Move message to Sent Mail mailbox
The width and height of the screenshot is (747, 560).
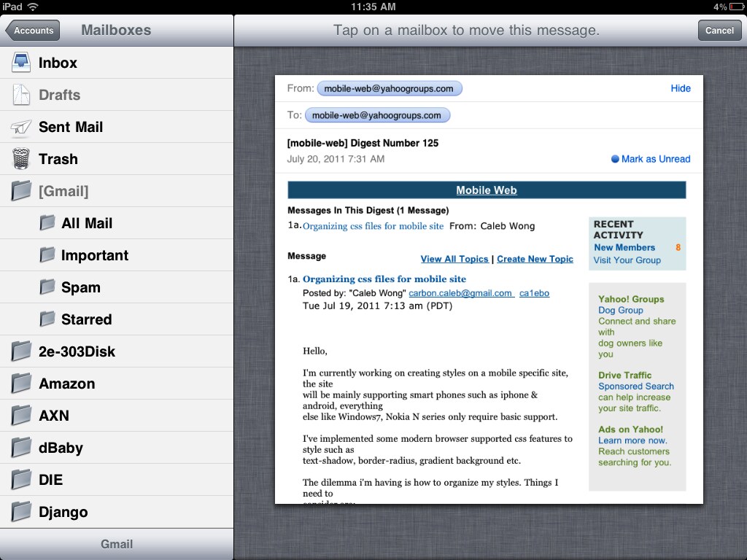point(117,127)
